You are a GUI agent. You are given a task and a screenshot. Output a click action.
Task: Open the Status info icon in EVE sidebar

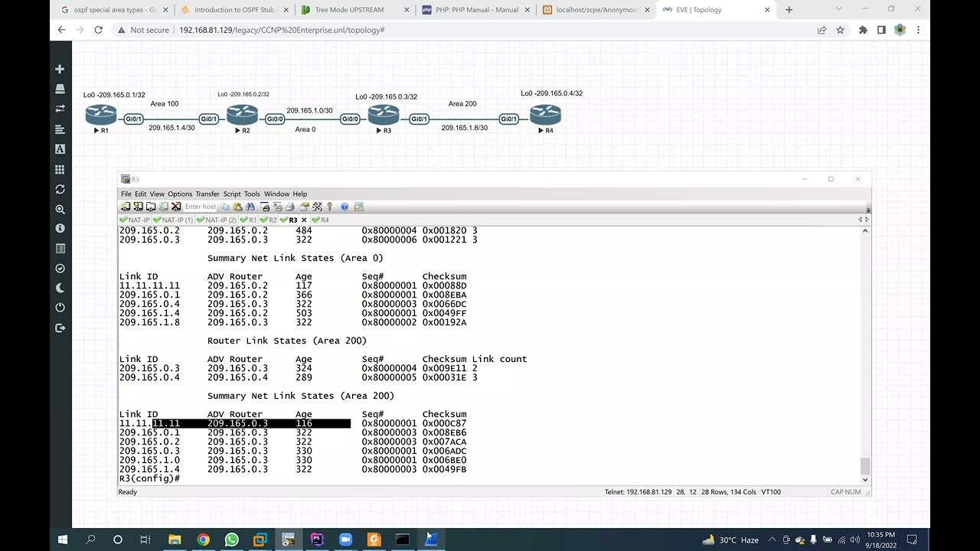click(60, 228)
